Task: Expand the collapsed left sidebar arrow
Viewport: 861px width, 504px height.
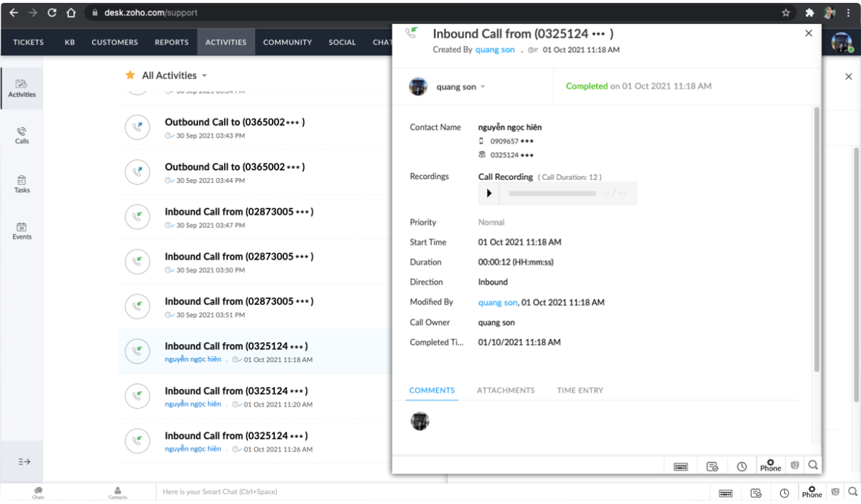Action: point(24,462)
